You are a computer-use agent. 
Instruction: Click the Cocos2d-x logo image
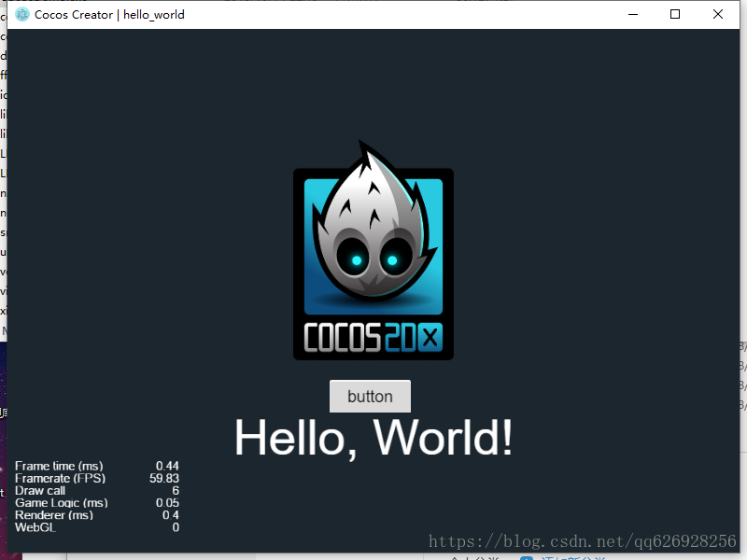click(373, 250)
